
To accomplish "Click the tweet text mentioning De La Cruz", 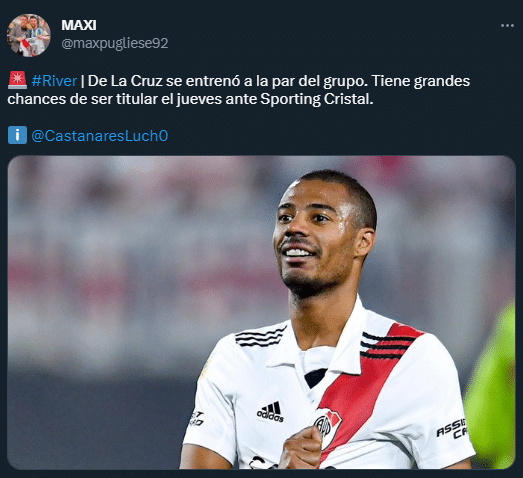I will pyautogui.click(x=239, y=90).
